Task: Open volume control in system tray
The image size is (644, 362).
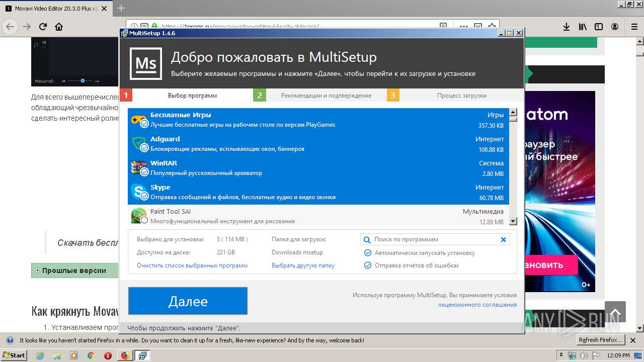Action: click(x=584, y=355)
